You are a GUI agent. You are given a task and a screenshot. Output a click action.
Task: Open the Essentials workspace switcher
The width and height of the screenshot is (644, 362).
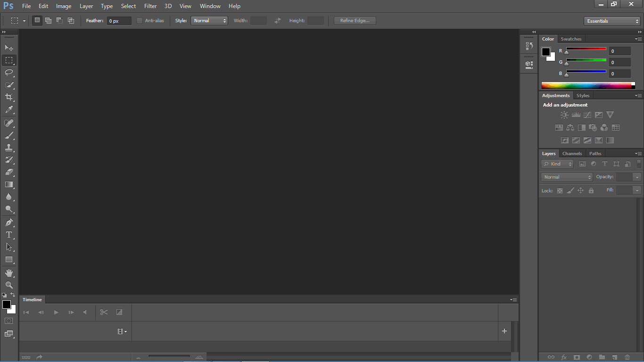coord(611,21)
